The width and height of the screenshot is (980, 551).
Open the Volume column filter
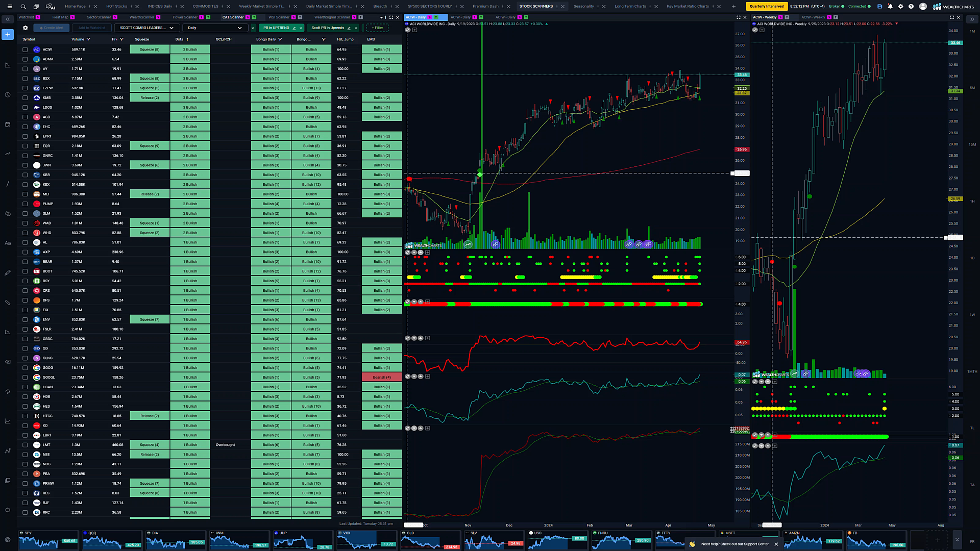pos(88,39)
